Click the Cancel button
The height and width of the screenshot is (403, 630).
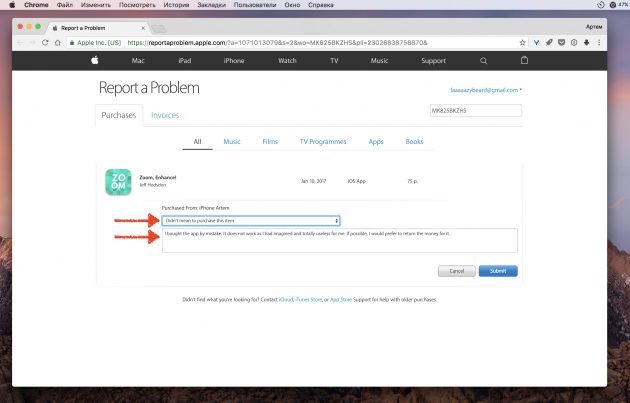pos(455,271)
